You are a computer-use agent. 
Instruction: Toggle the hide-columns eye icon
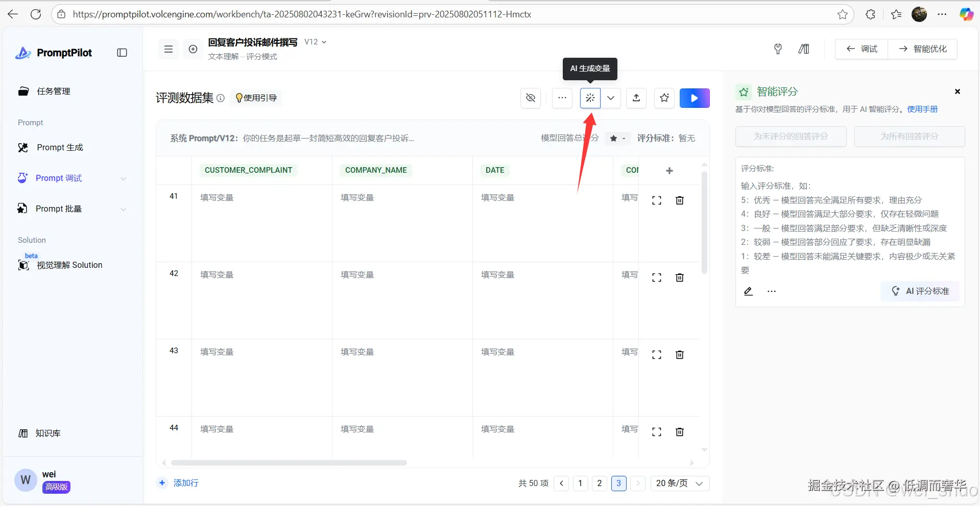(531, 98)
